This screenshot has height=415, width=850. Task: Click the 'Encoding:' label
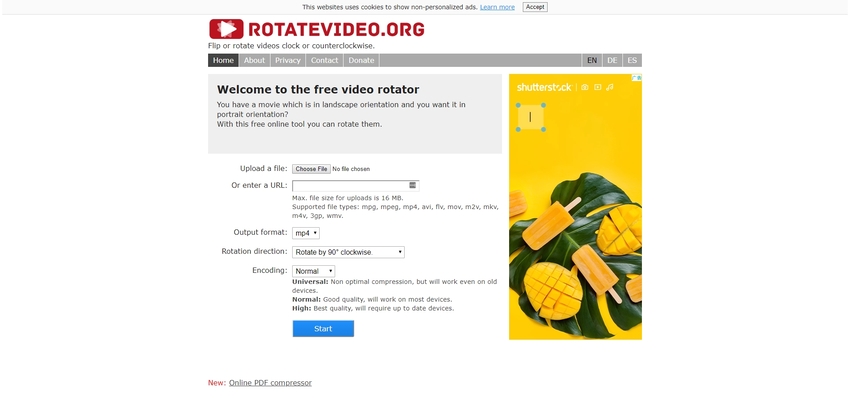click(270, 270)
